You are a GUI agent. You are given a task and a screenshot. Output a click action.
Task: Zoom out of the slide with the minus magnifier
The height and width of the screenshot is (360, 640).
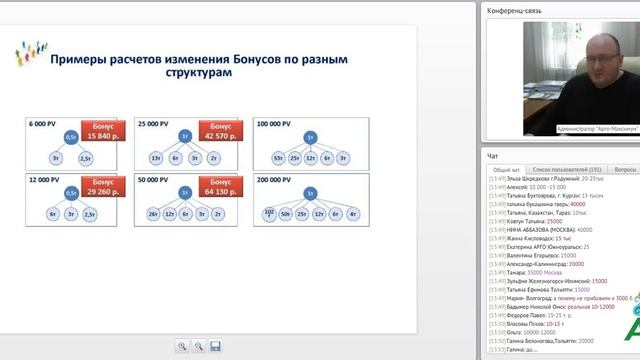(x=199, y=346)
